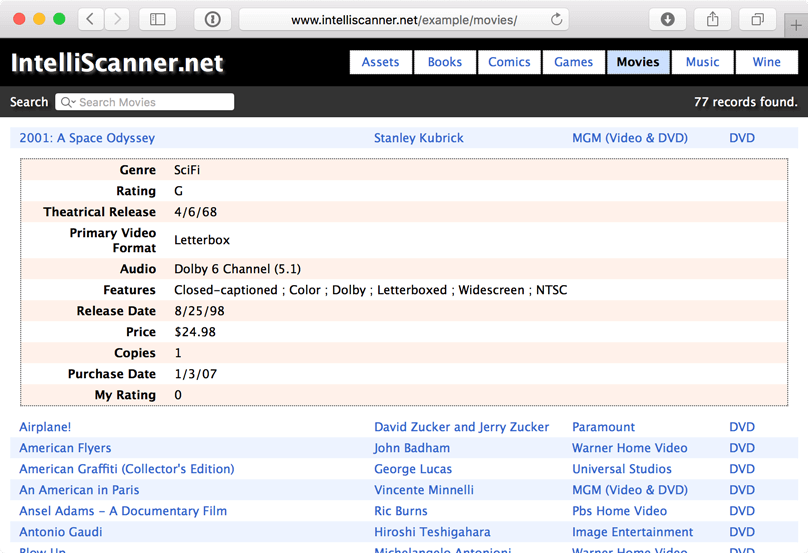Open the Antonio Gaudi entry
This screenshot has height=553, width=808.
61,532
